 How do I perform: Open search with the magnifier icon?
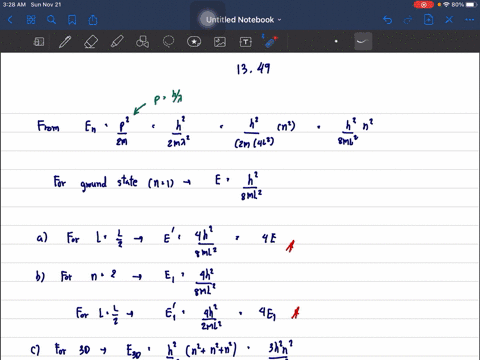51,20
